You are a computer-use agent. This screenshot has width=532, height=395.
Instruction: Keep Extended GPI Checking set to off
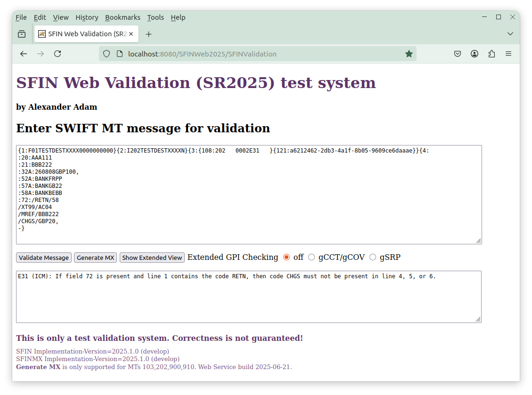(287, 257)
